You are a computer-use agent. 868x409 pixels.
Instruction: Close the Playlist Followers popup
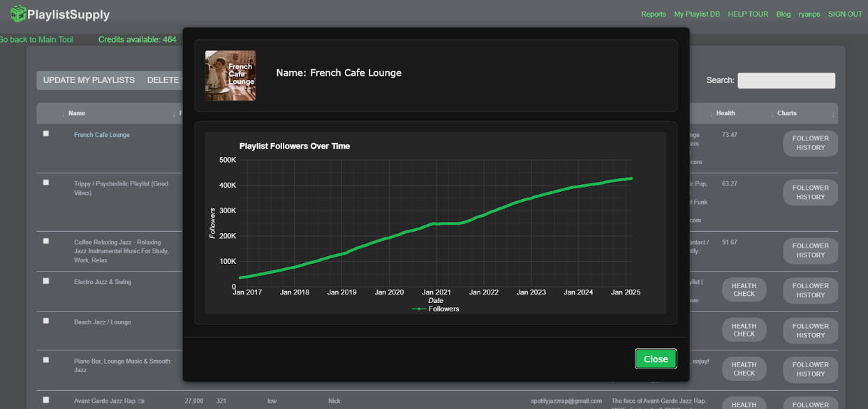pyautogui.click(x=655, y=359)
